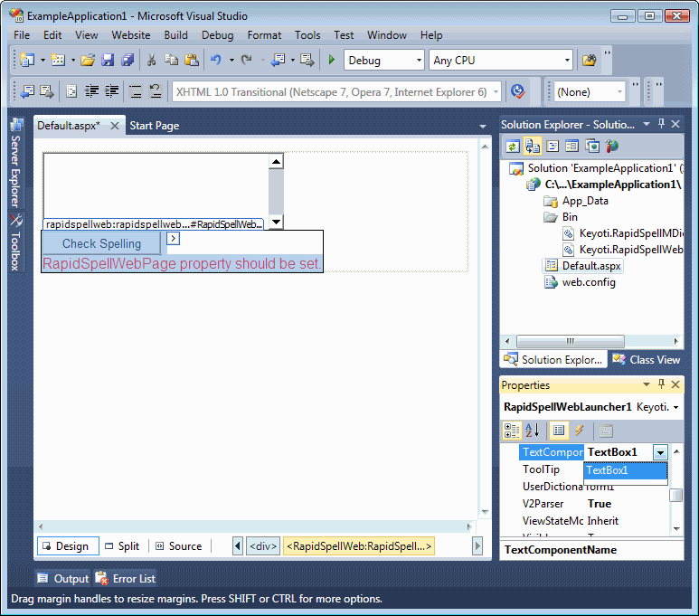Click the Check Page accessibility icon
This screenshot has width=699, height=616.
pyautogui.click(x=517, y=91)
